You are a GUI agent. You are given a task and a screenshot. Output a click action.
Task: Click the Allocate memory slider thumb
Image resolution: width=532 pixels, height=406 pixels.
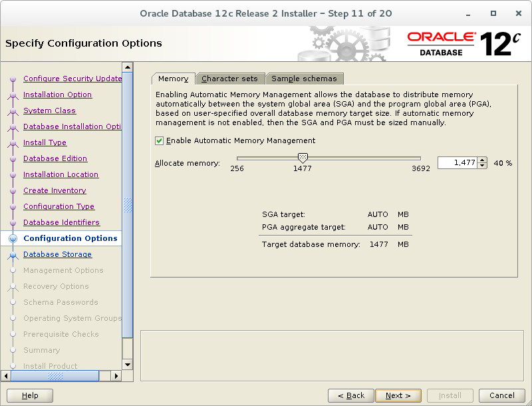coord(303,158)
